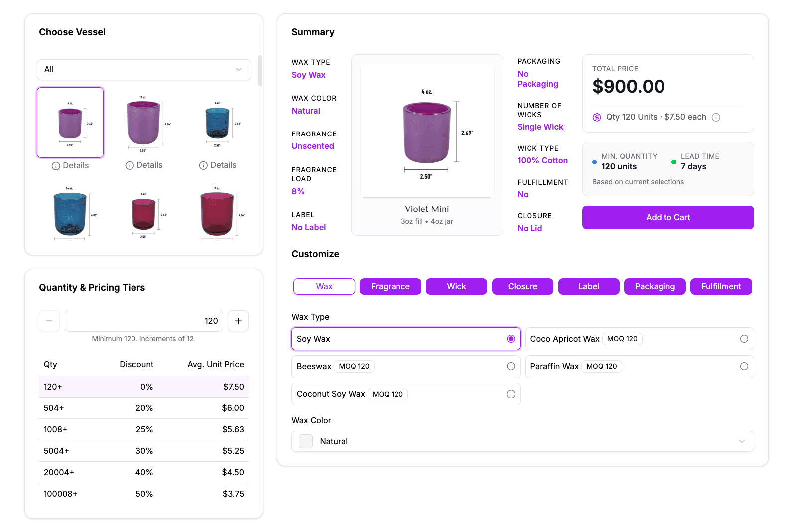Choose the Beeswax radio option
Screen dimensions: 794x532
pos(511,366)
